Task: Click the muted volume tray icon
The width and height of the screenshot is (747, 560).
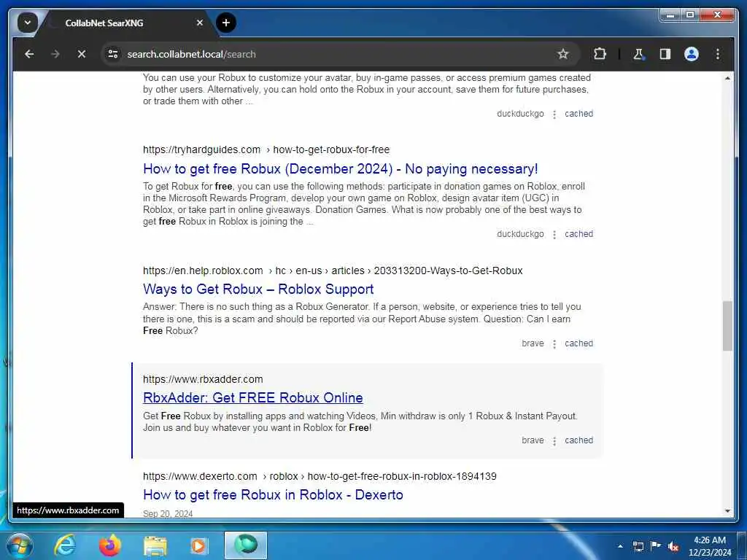Action: tap(673, 546)
